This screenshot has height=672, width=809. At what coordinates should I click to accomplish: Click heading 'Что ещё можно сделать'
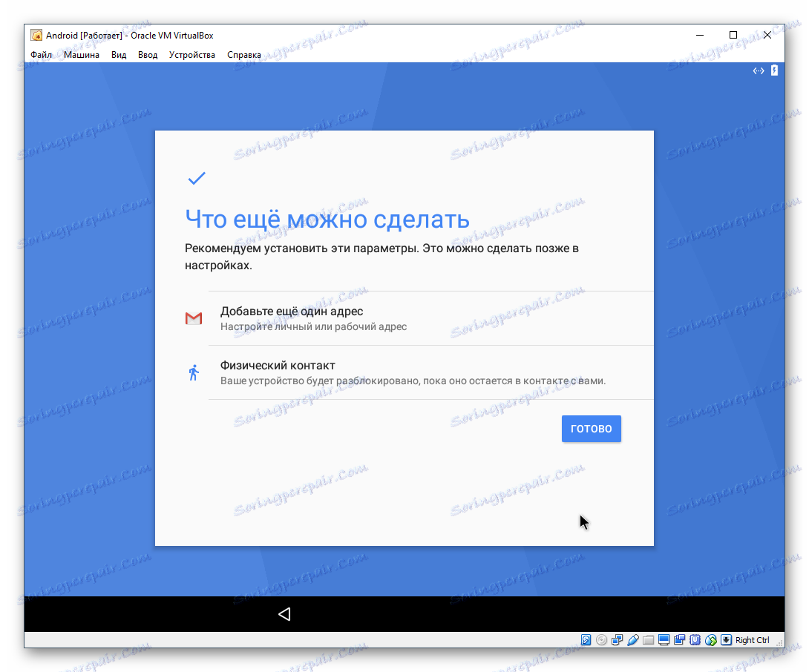(x=327, y=220)
